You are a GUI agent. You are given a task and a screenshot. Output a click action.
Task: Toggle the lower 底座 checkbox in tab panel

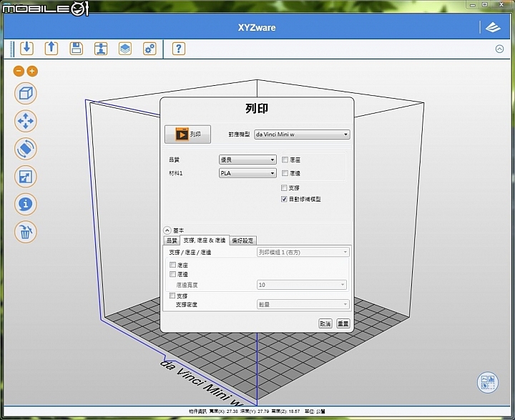pos(173,265)
